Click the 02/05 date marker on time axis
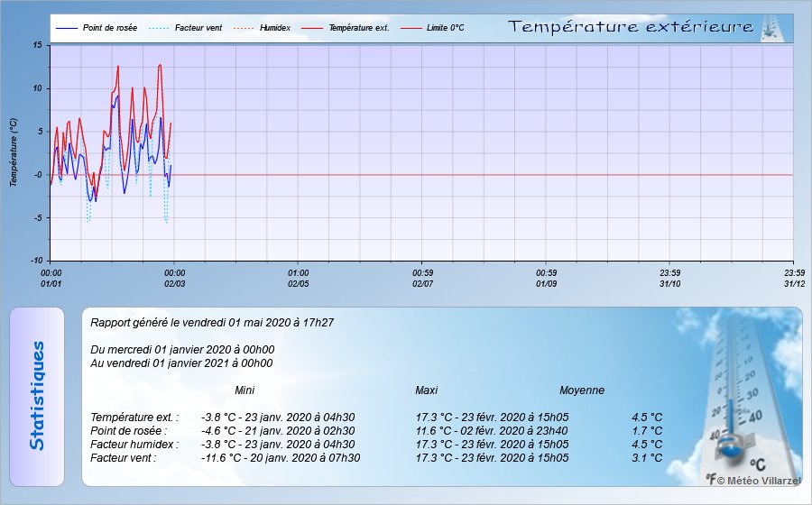The width and height of the screenshot is (812, 505). coord(298,282)
